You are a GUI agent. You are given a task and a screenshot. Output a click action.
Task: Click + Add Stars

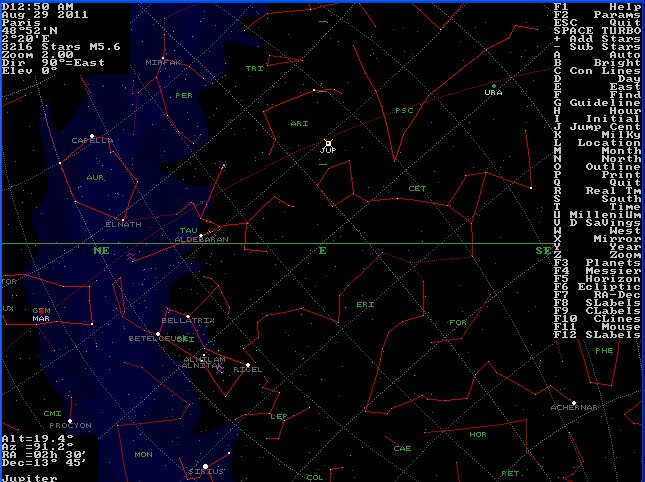coord(597,39)
